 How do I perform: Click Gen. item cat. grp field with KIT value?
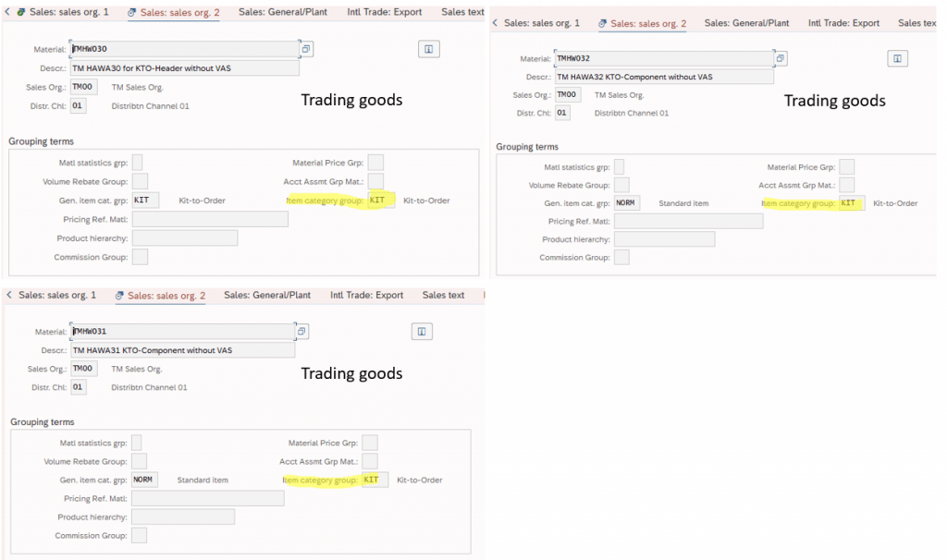[x=145, y=200]
